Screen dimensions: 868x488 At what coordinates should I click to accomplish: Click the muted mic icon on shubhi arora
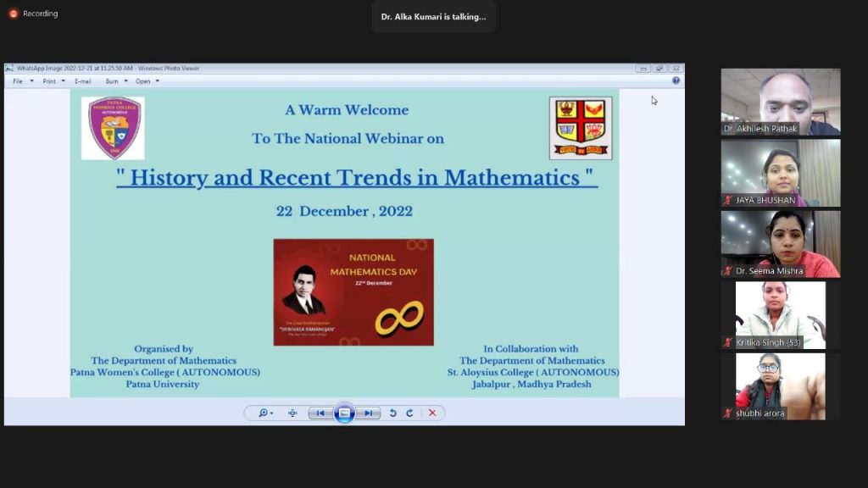728,413
